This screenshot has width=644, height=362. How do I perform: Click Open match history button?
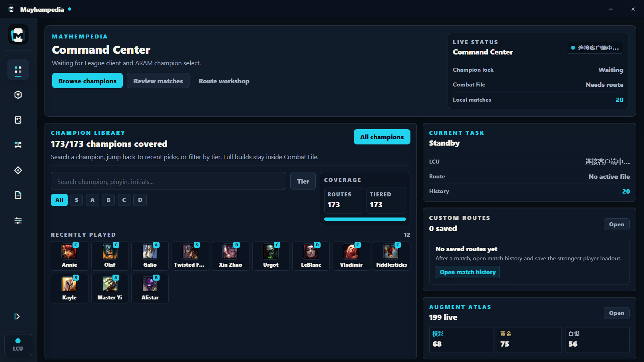[468, 272]
